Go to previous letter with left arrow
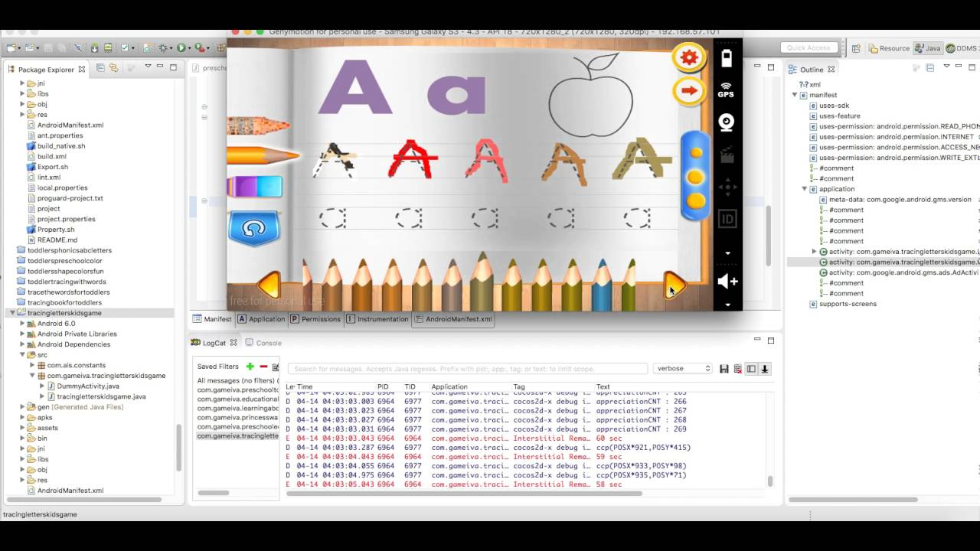 269,285
